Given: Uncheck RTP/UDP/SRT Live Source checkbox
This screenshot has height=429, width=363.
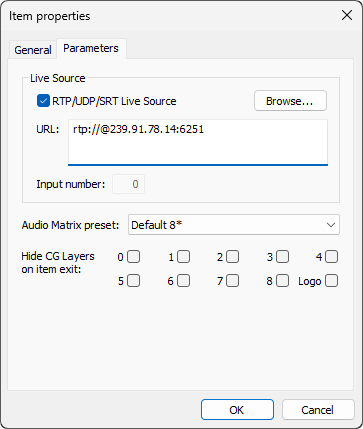Looking at the screenshot, I should click(x=43, y=101).
